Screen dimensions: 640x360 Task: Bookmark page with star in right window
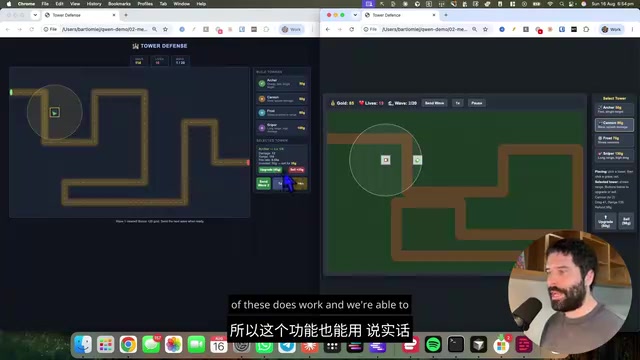pos(485,29)
